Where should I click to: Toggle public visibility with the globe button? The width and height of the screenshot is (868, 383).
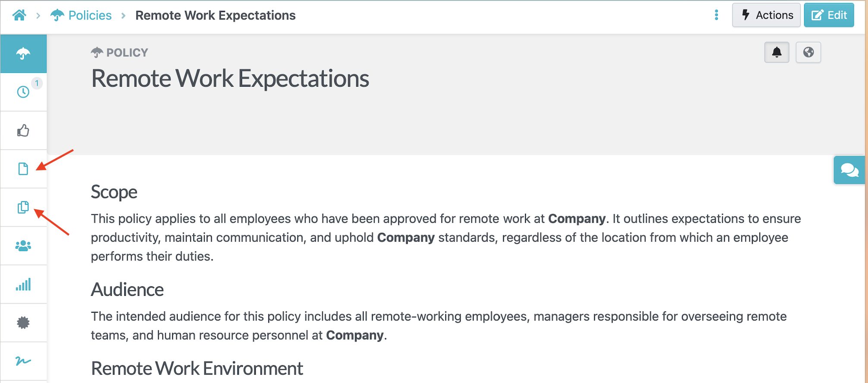coord(808,52)
